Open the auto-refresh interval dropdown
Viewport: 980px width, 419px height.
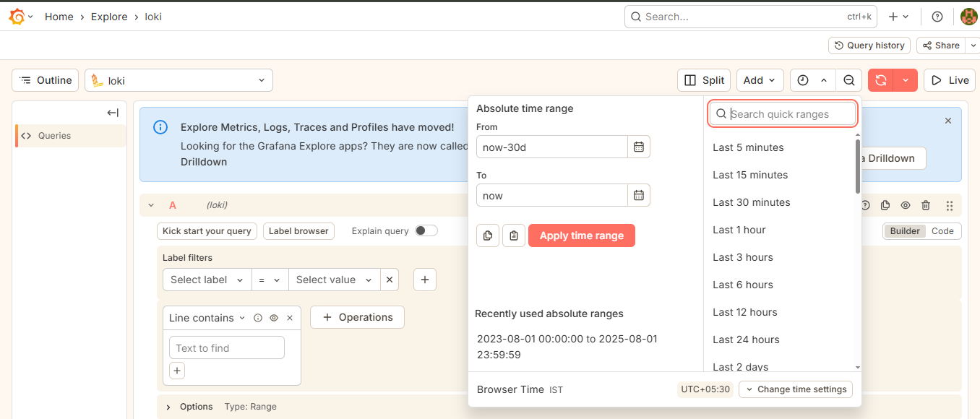pyautogui.click(x=906, y=80)
